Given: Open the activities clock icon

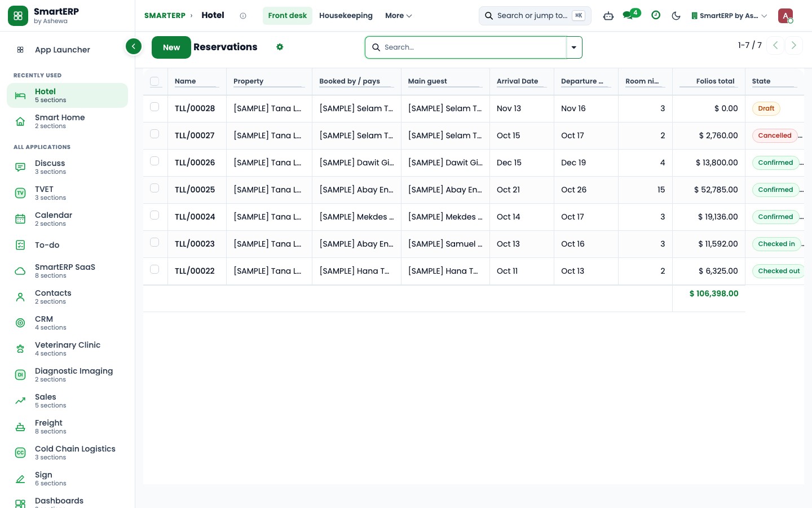Looking at the screenshot, I should (656, 15).
